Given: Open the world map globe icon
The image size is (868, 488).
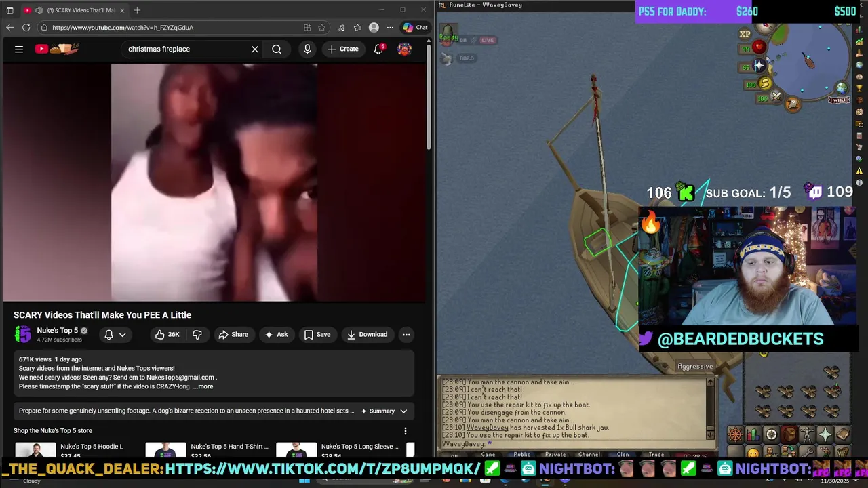Looking at the screenshot, I should pos(842,88).
